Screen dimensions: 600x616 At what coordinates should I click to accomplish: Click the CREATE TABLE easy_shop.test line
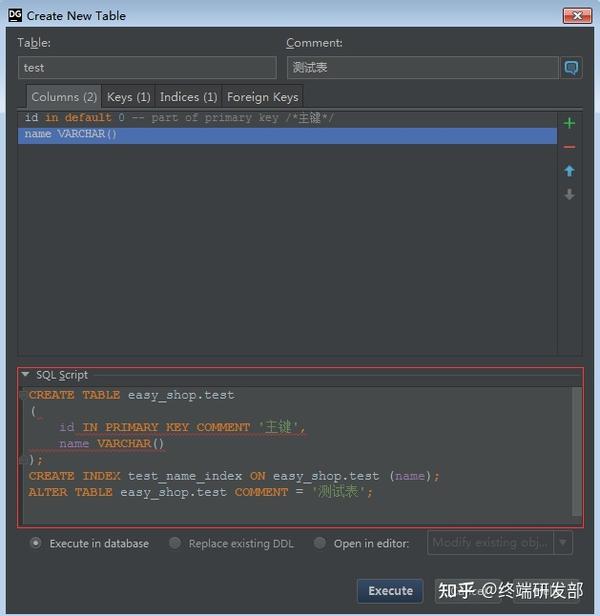(x=131, y=395)
